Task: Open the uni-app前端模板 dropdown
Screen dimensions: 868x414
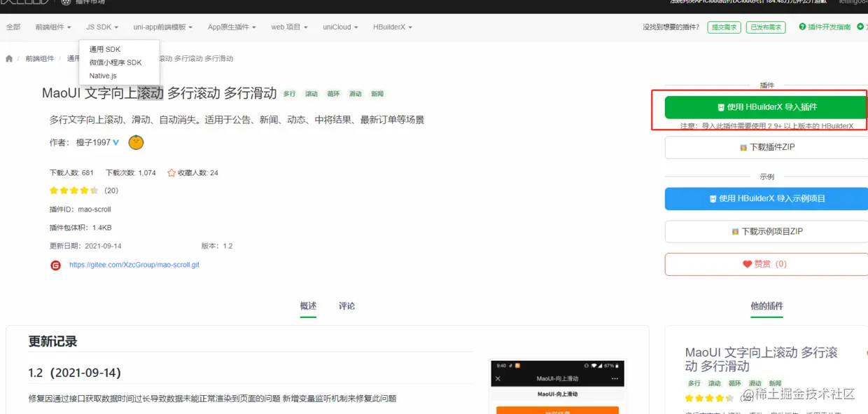Action: [x=163, y=27]
